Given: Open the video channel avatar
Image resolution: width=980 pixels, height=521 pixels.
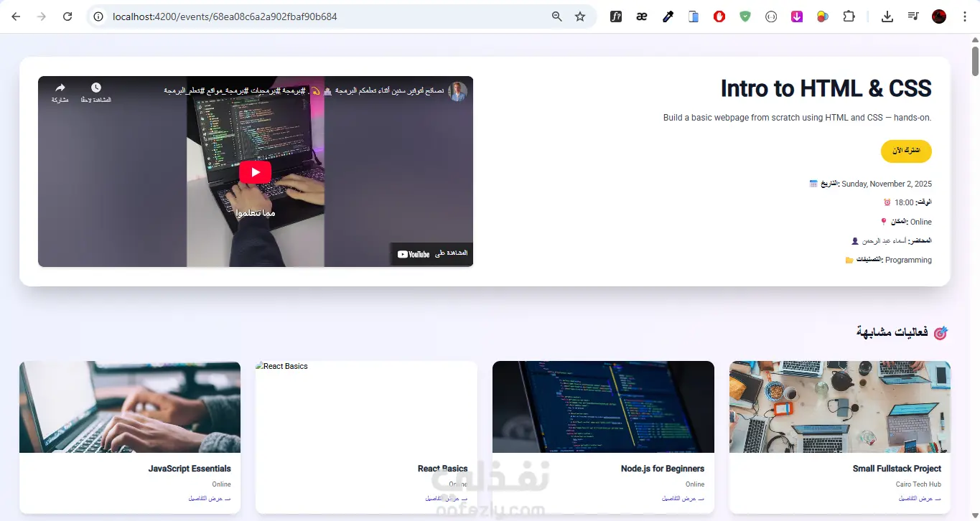Looking at the screenshot, I should (x=458, y=91).
